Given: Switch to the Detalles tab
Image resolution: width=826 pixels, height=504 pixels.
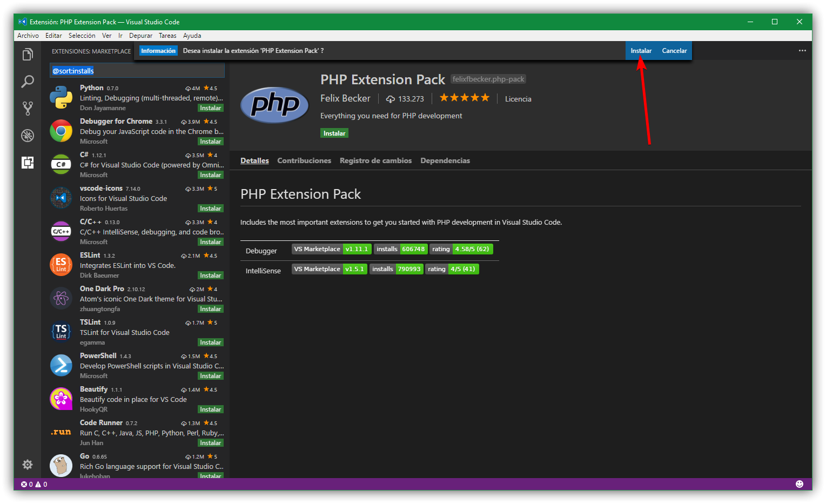Looking at the screenshot, I should 254,160.
